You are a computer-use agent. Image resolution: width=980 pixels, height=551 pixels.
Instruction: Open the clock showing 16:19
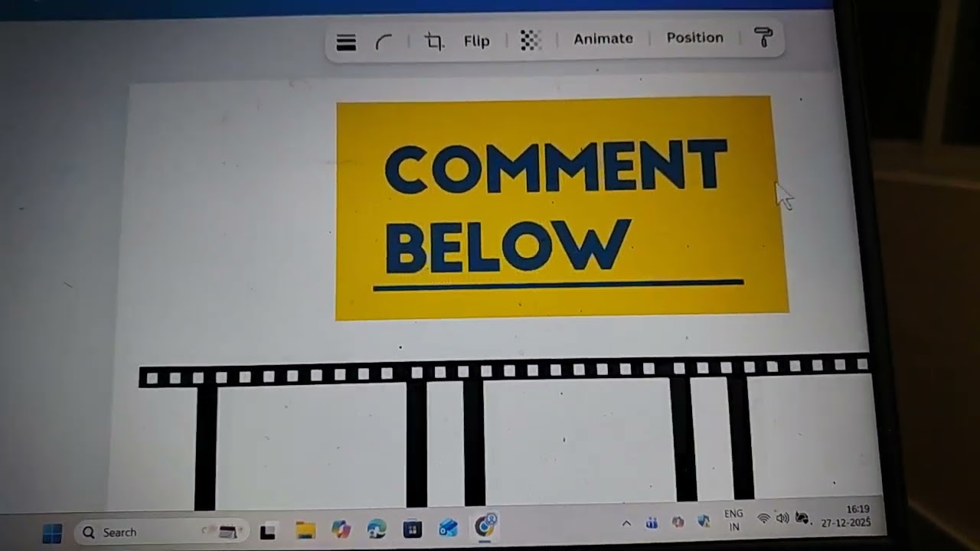(846, 517)
